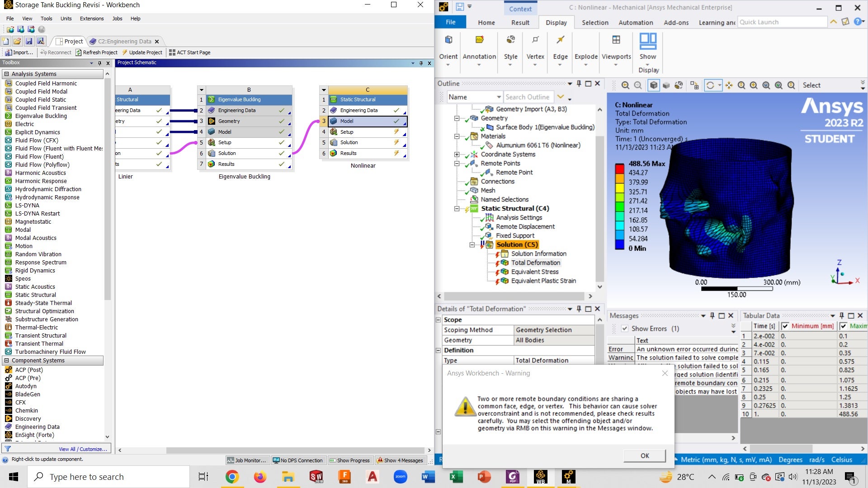Activate the Rotate tool in graphics toolbar
This screenshot has height=488, width=868.
pyautogui.click(x=710, y=85)
